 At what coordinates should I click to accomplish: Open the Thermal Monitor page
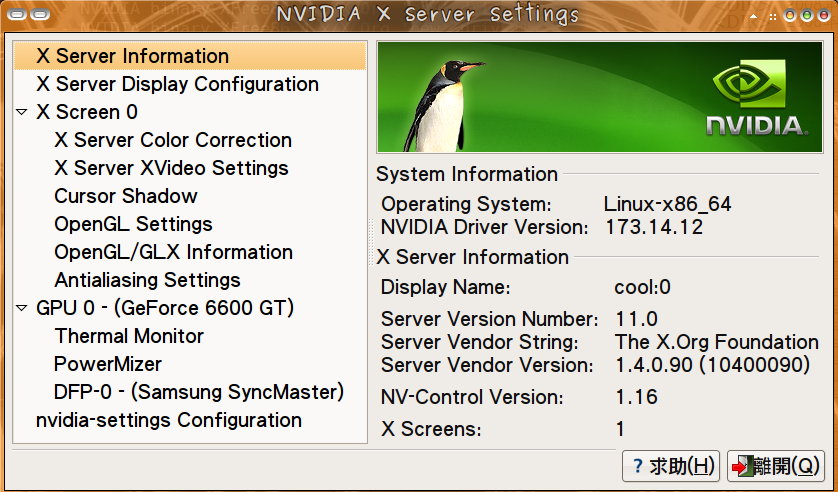[x=129, y=336]
